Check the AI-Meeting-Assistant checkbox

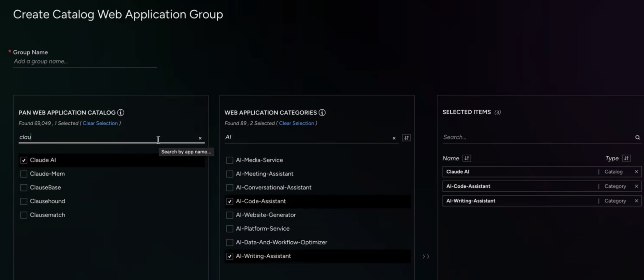(x=230, y=174)
